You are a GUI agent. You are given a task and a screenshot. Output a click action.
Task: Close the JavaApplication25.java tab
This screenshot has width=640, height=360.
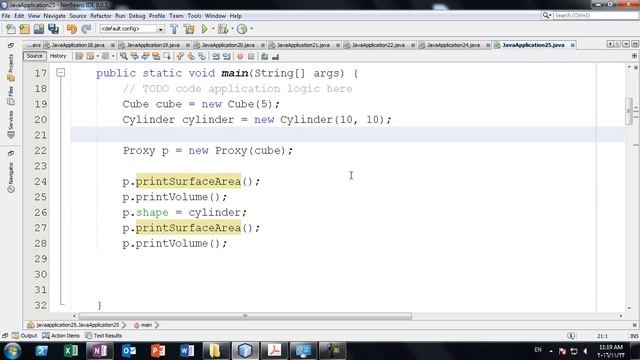(x=573, y=45)
